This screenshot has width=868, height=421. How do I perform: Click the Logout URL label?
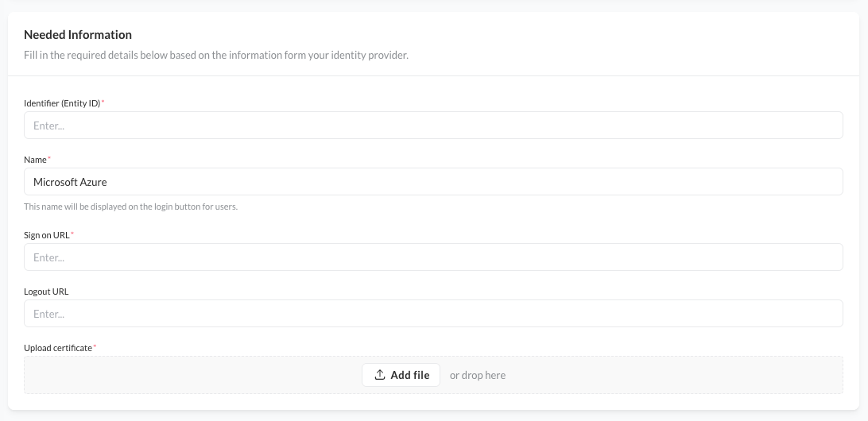46,292
